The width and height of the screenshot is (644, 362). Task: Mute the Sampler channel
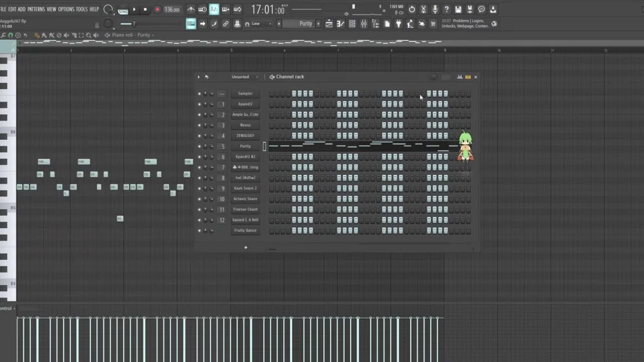click(199, 94)
